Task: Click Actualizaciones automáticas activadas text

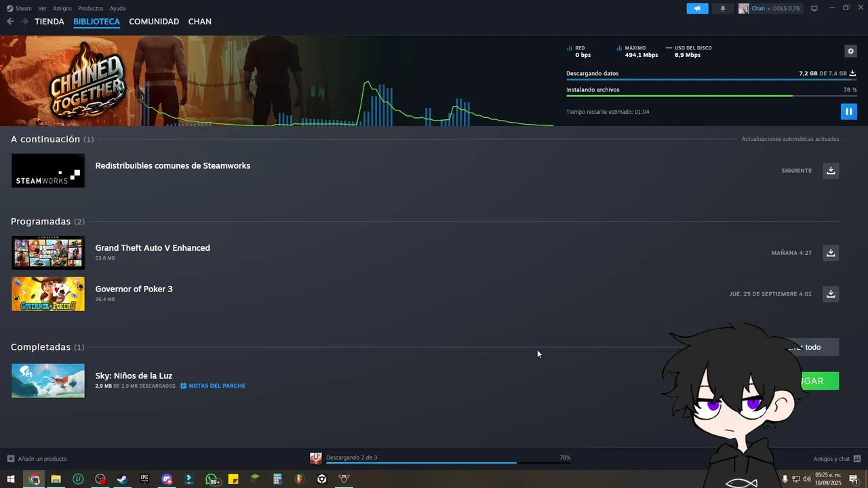Action: pyautogui.click(x=790, y=139)
